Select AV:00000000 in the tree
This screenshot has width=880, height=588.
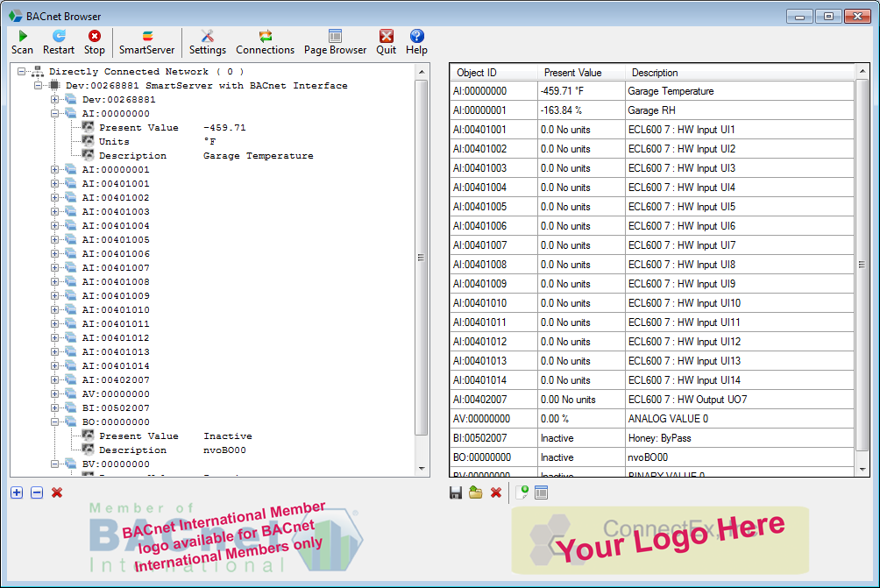116,393
